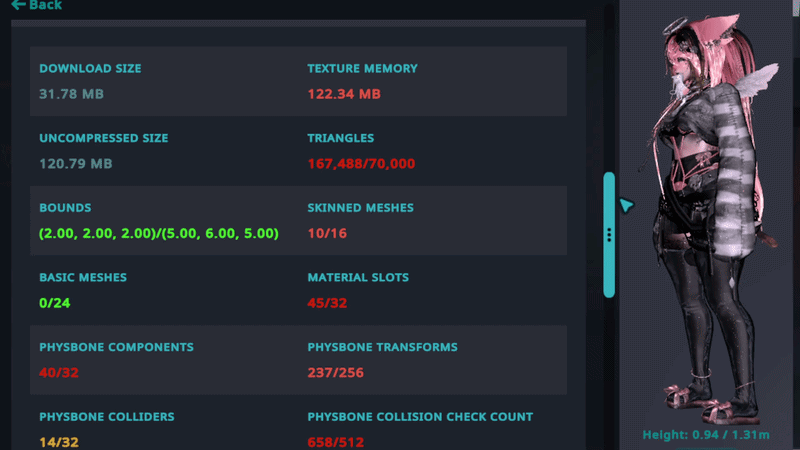Click the 122.34 MB texture memory value

344,94
